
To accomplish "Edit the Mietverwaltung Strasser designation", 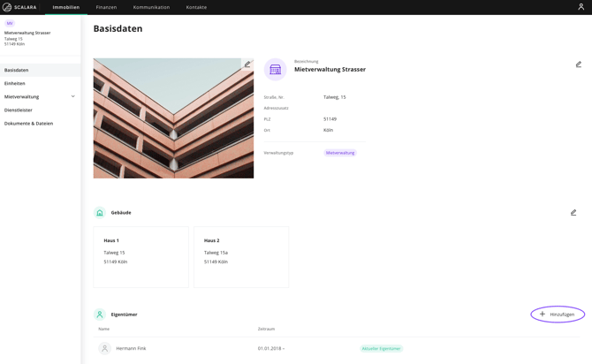I will coord(579,64).
